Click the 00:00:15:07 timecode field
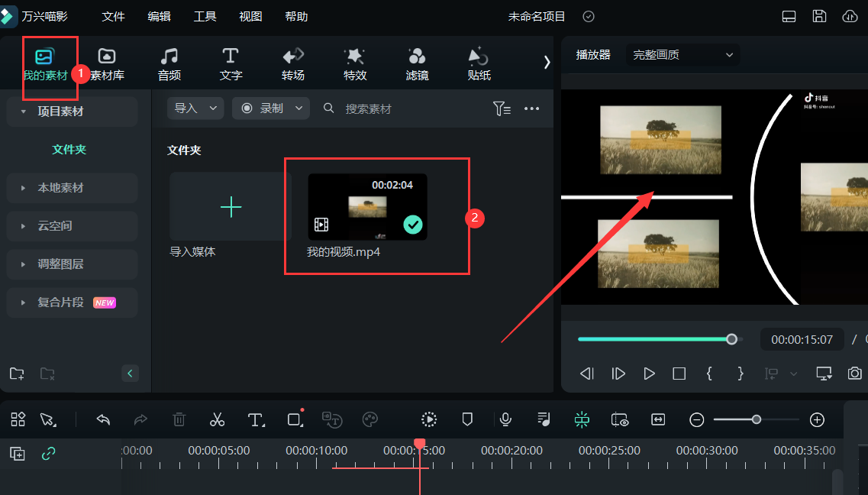Screen dimensions: 868x495 [802, 339]
